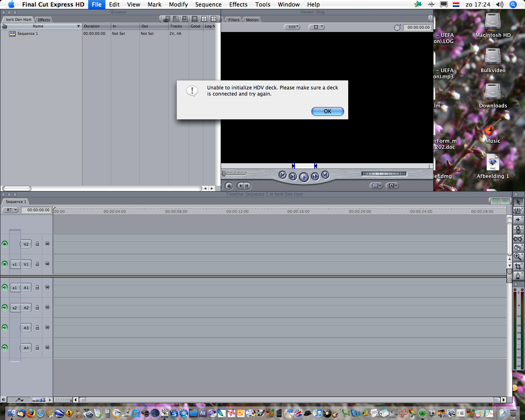The image size is (525, 420).
Task: Open the Sequence menu
Action: [x=208, y=5]
